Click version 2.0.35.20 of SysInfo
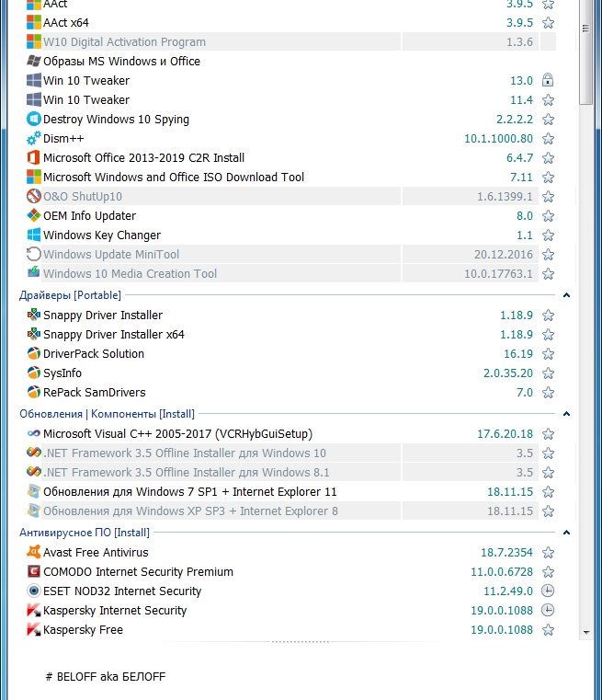Viewport: 602px width, 700px height. (508, 373)
